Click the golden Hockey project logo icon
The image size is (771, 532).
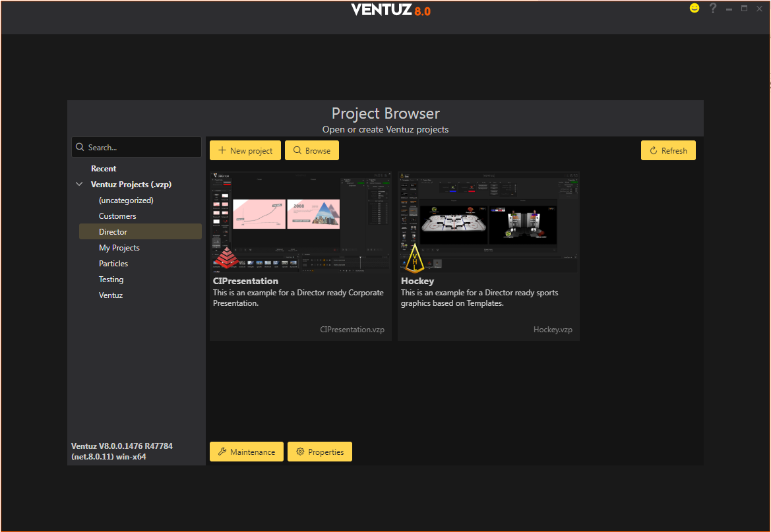click(x=414, y=258)
